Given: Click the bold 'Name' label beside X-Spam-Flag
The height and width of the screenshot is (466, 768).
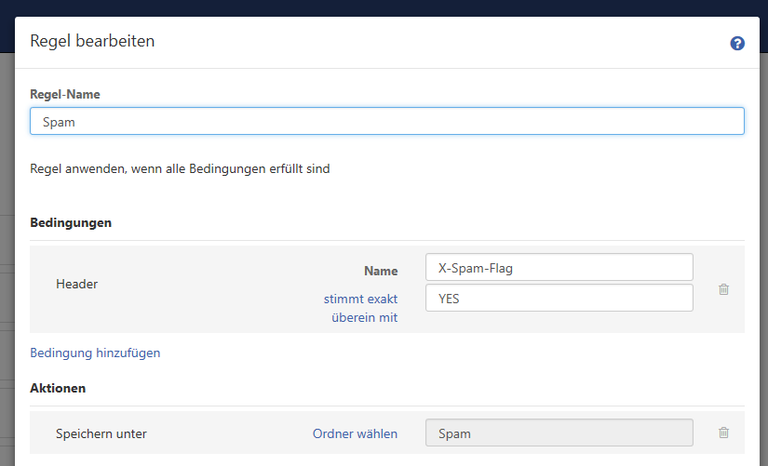Looking at the screenshot, I should coord(381,271).
